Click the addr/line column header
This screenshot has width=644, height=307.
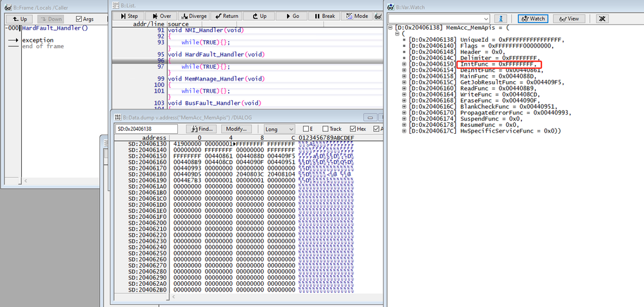[x=149, y=24]
